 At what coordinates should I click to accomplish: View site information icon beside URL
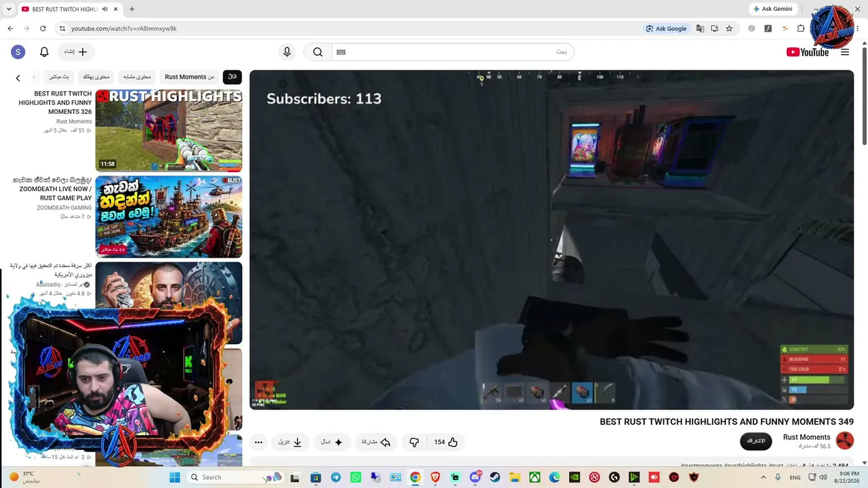[x=62, y=28]
